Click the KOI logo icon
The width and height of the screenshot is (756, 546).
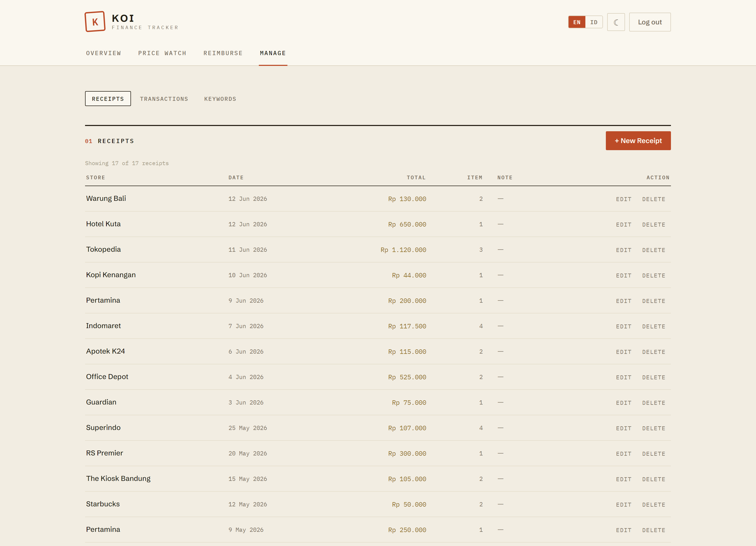(95, 22)
